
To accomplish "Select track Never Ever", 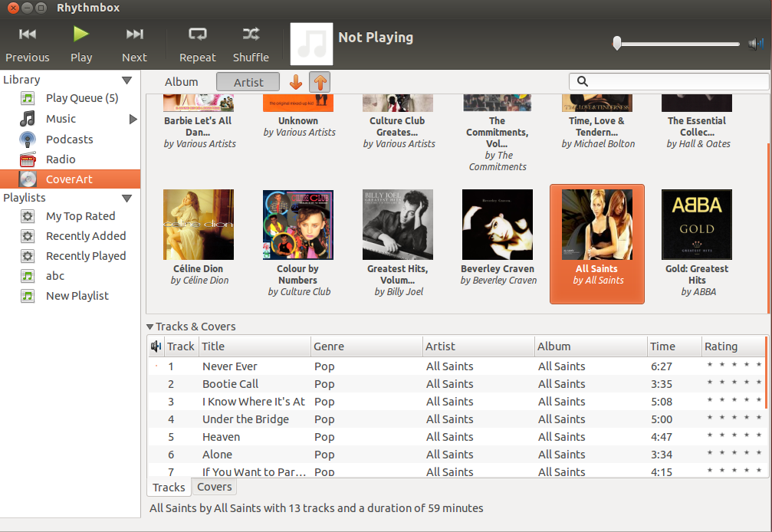I will click(x=456, y=366).
